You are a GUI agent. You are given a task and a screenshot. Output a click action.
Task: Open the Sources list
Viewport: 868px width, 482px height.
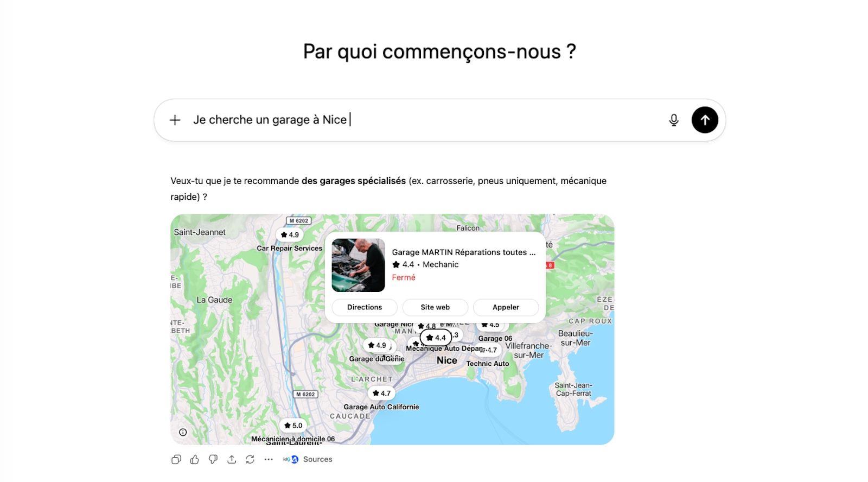[308, 459]
